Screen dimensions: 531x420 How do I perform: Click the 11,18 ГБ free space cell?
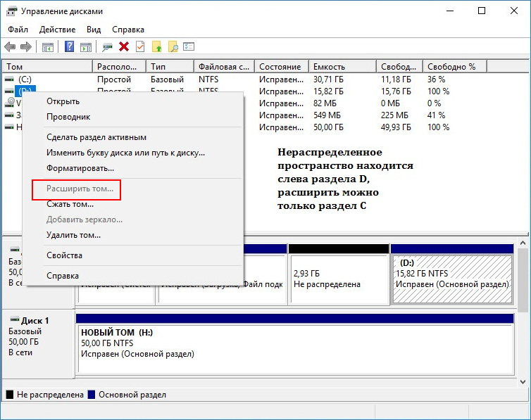pos(396,79)
